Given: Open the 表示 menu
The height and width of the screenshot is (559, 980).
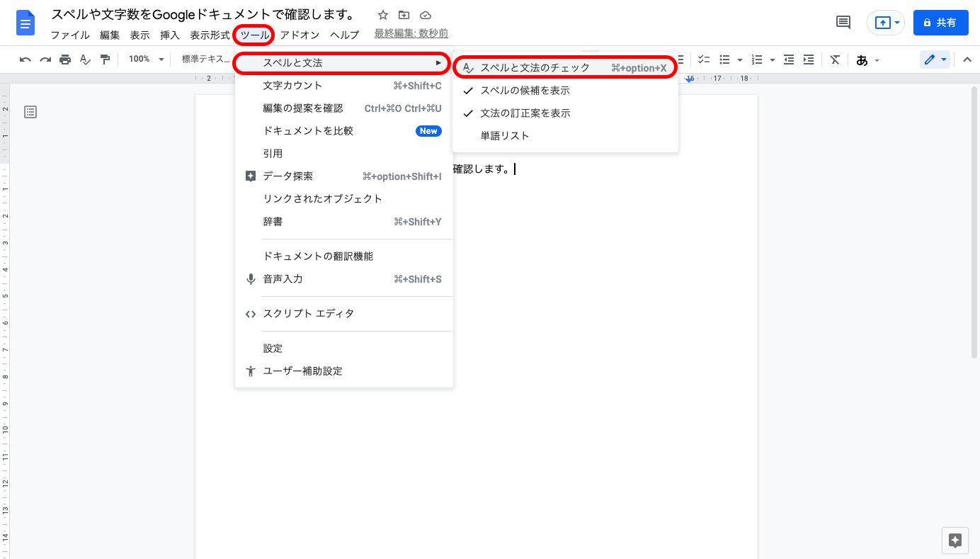Looking at the screenshot, I should click(x=140, y=35).
